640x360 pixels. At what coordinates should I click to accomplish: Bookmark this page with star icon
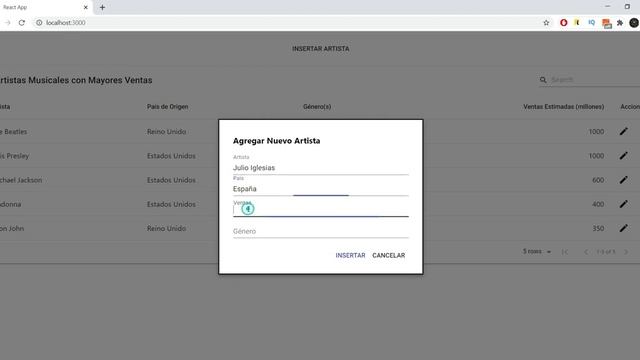point(546,23)
